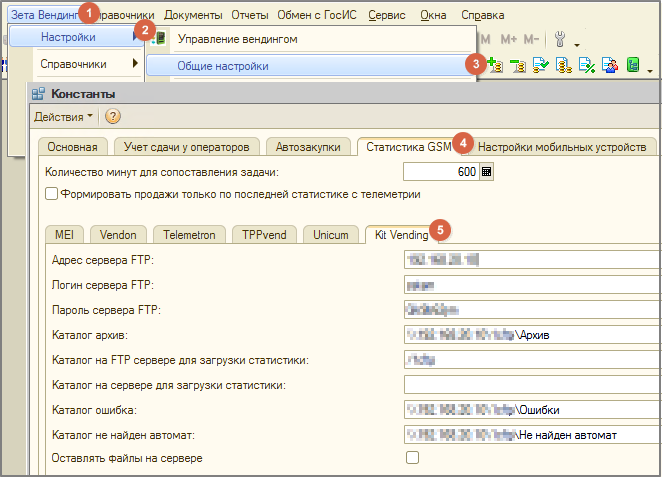Viewport: 662px width, 477px height.
Task: Select the Telemetron tab
Action: click(189, 235)
